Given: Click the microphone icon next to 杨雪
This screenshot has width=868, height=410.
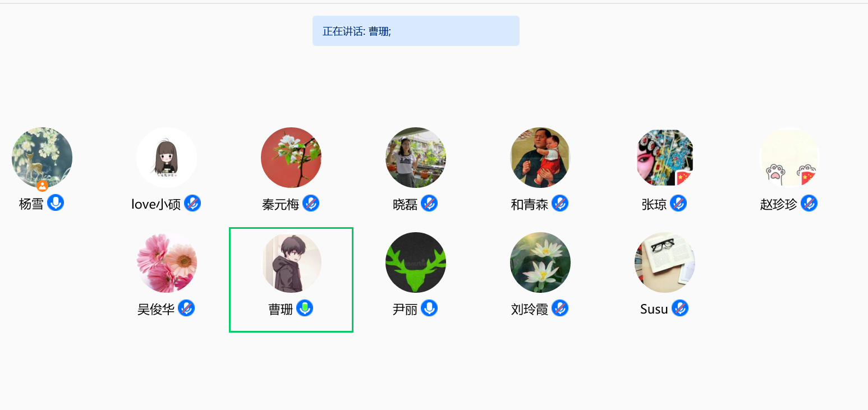Looking at the screenshot, I should point(56,202).
